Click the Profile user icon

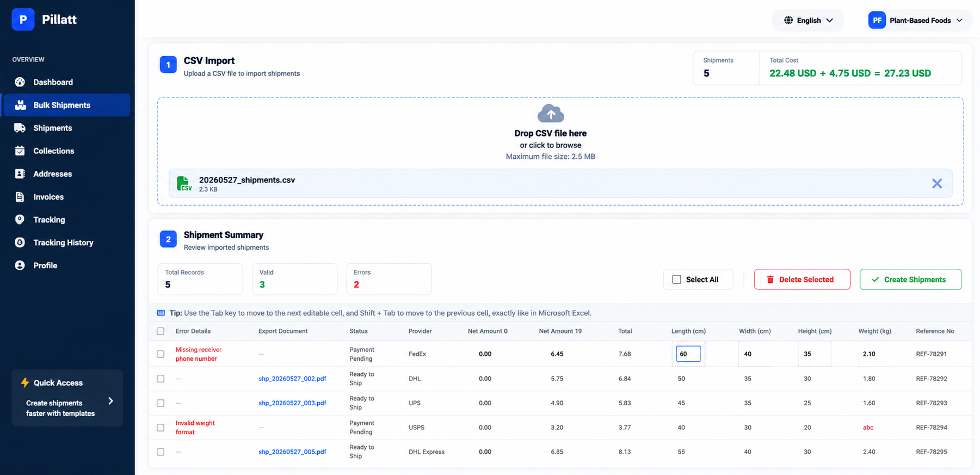tap(20, 266)
